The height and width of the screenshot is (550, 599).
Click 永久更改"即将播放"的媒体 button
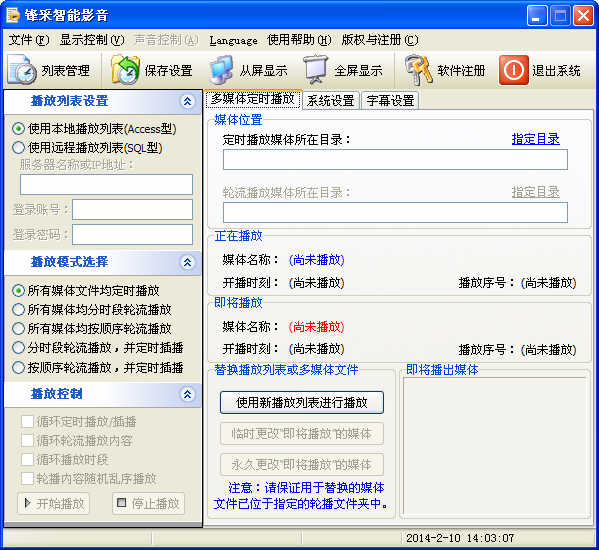302,464
